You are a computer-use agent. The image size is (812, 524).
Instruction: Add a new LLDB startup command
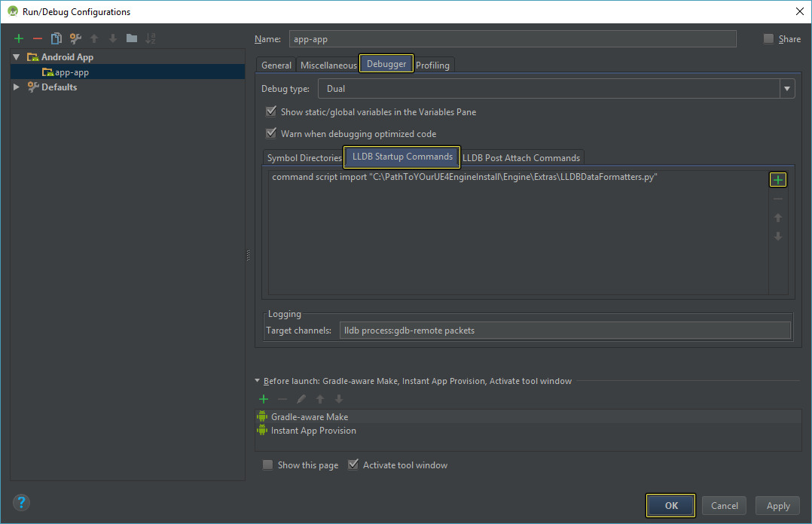[x=778, y=179]
